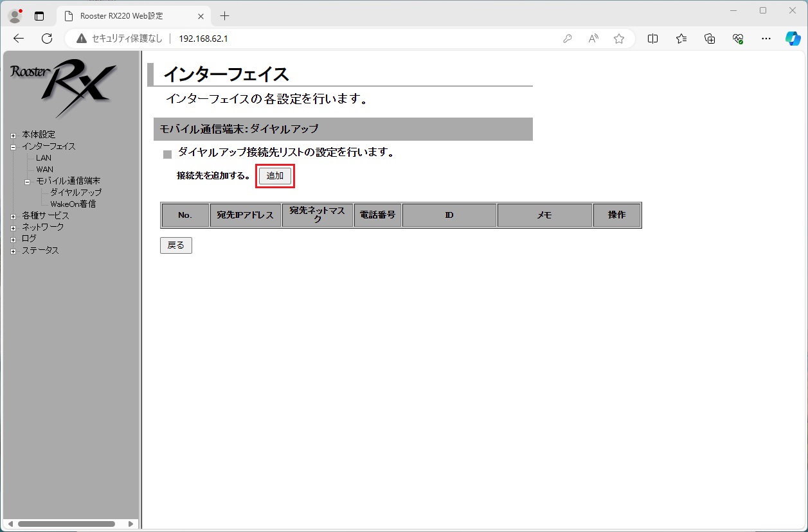The image size is (808, 532).
Task: Open the Copilot icon in toolbar
Action: pos(793,39)
